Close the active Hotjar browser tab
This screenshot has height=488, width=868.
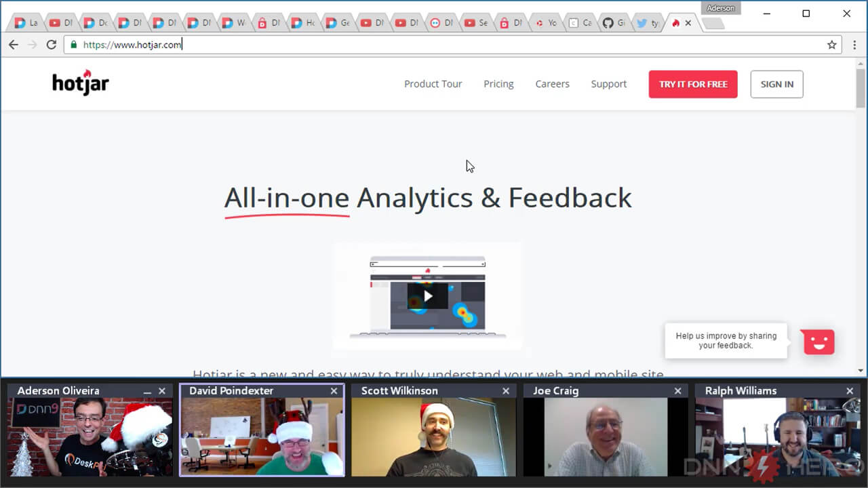[688, 23]
